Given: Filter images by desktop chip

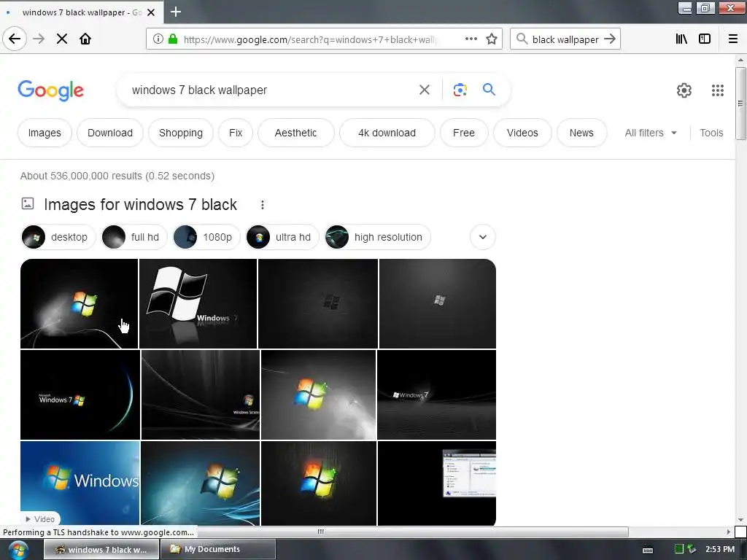Looking at the screenshot, I should click(x=58, y=237).
